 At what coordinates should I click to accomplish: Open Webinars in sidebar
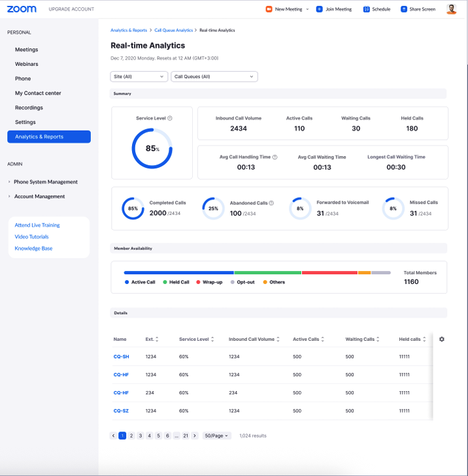click(x=26, y=64)
